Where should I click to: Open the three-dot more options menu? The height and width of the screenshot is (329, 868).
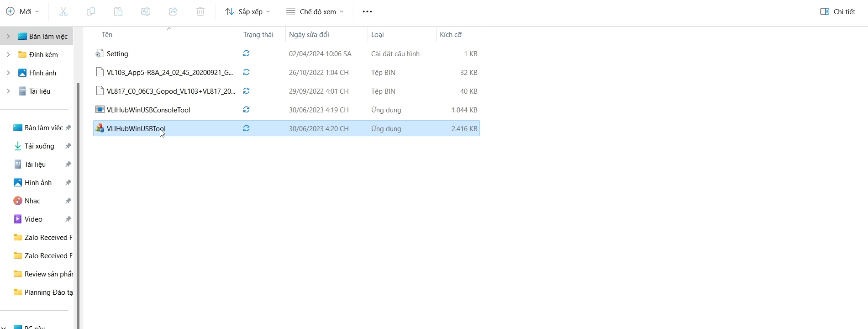[x=367, y=11]
